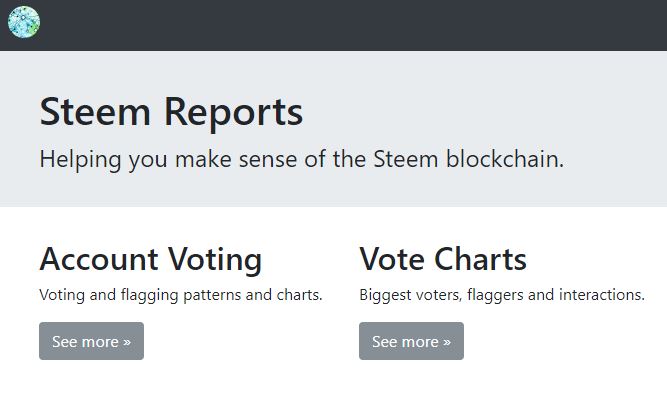Click the round Steem Reports logo
This screenshot has height=413, width=667.
pos(23,22)
